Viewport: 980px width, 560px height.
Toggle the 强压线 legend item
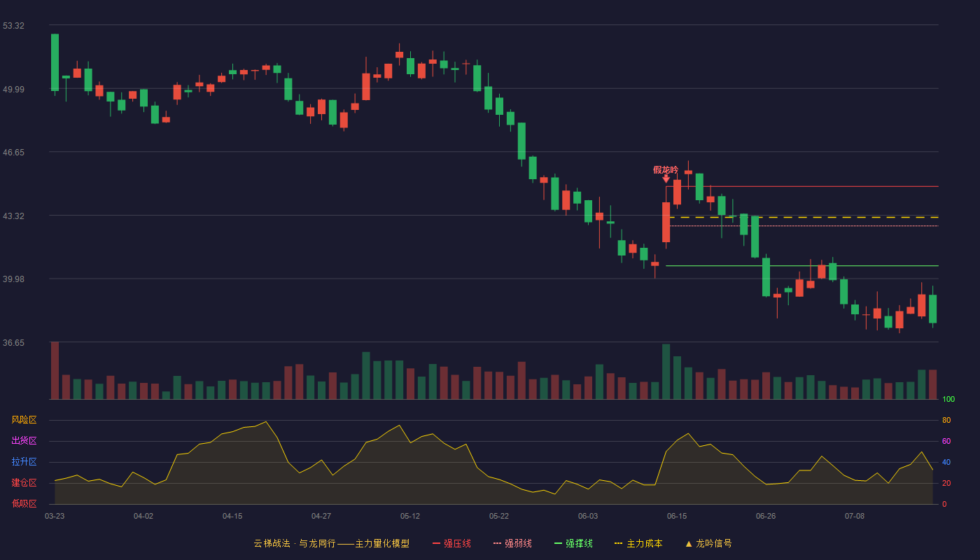pos(451,543)
